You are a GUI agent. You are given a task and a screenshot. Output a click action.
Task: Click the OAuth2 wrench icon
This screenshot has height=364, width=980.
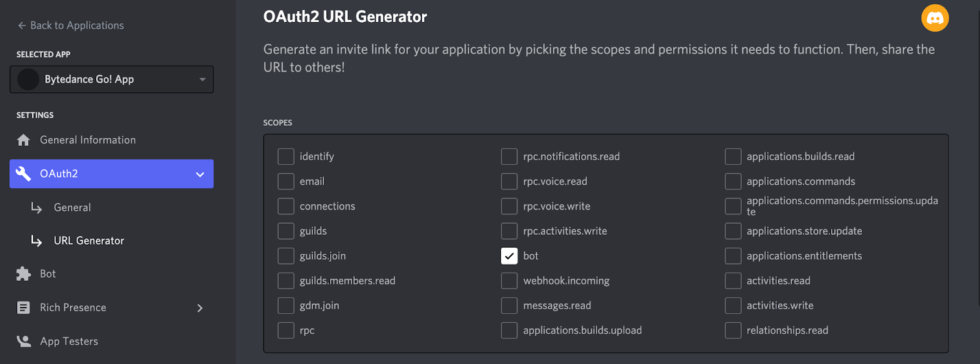click(23, 174)
